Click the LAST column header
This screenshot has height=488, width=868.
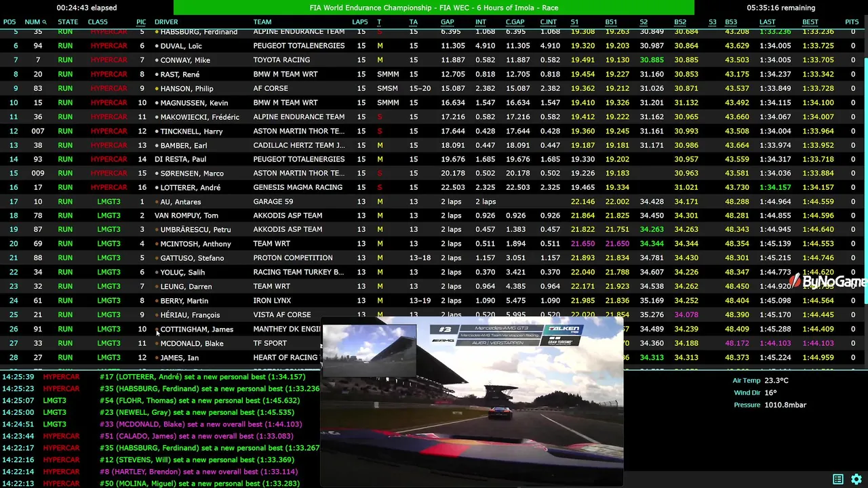768,22
